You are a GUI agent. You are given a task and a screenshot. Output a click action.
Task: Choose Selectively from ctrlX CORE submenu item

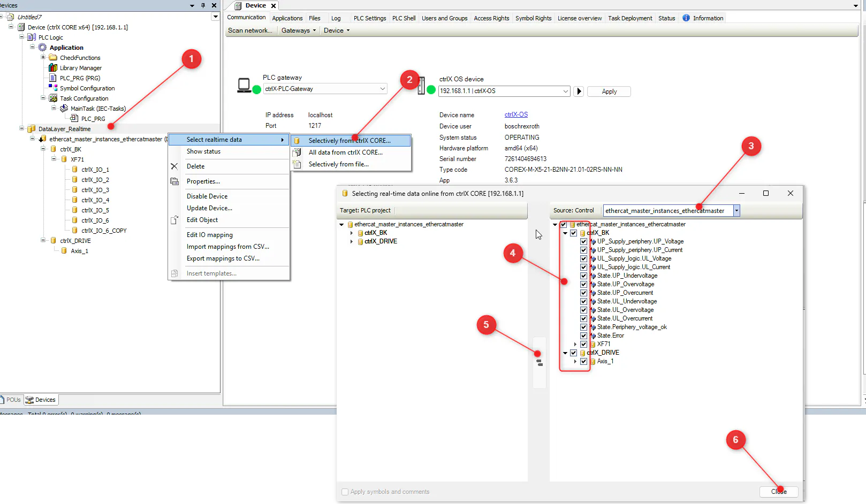coord(351,141)
